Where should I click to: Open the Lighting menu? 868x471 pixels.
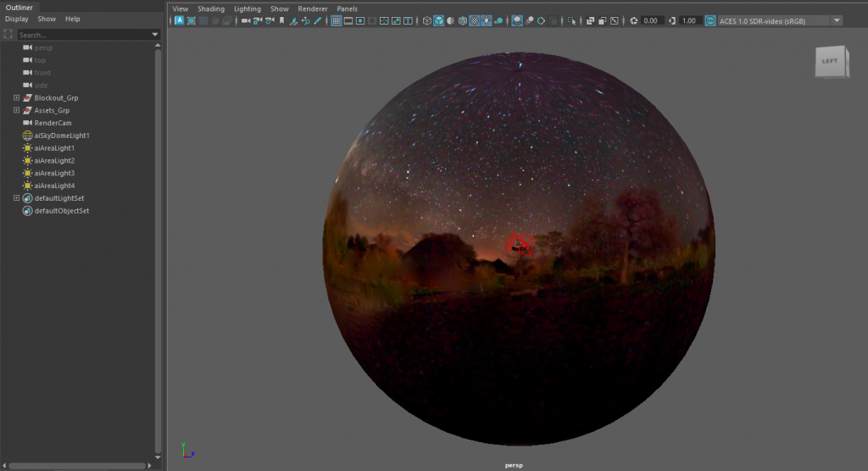[x=247, y=8]
